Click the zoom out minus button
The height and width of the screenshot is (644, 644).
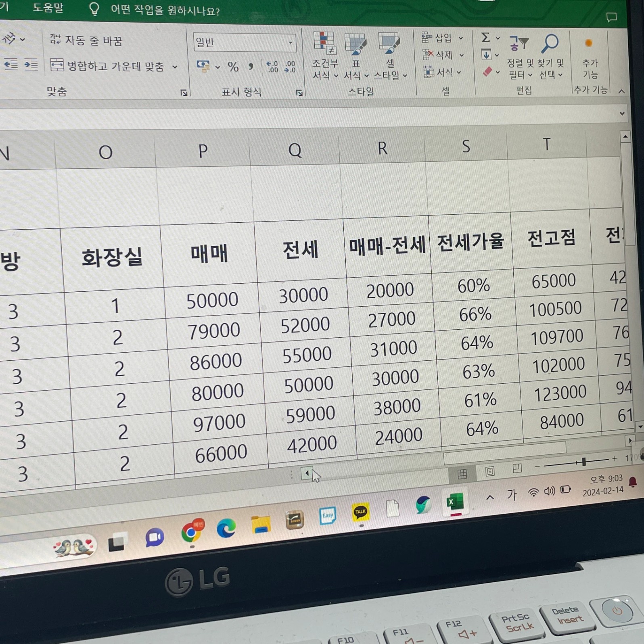pyautogui.click(x=537, y=467)
